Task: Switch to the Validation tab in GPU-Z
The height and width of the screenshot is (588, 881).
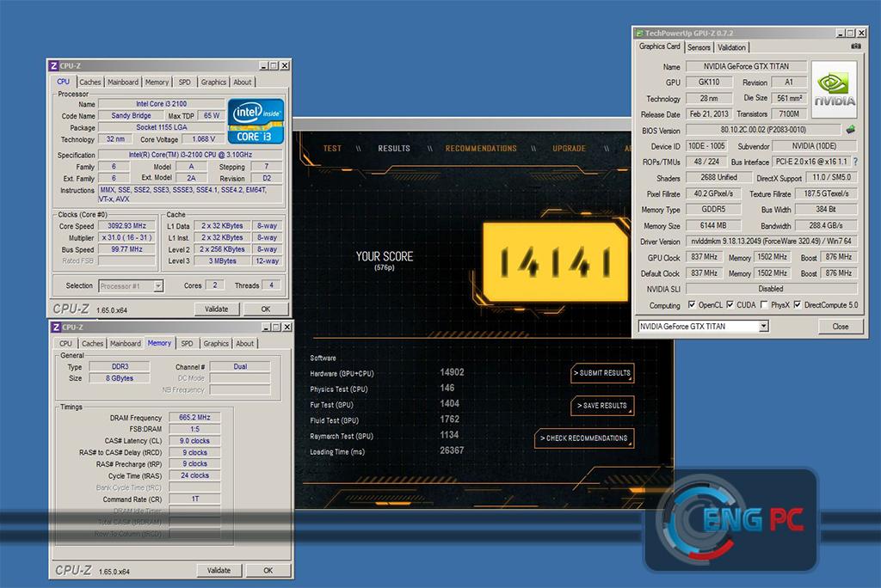Action: pyautogui.click(x=731, y=48)
